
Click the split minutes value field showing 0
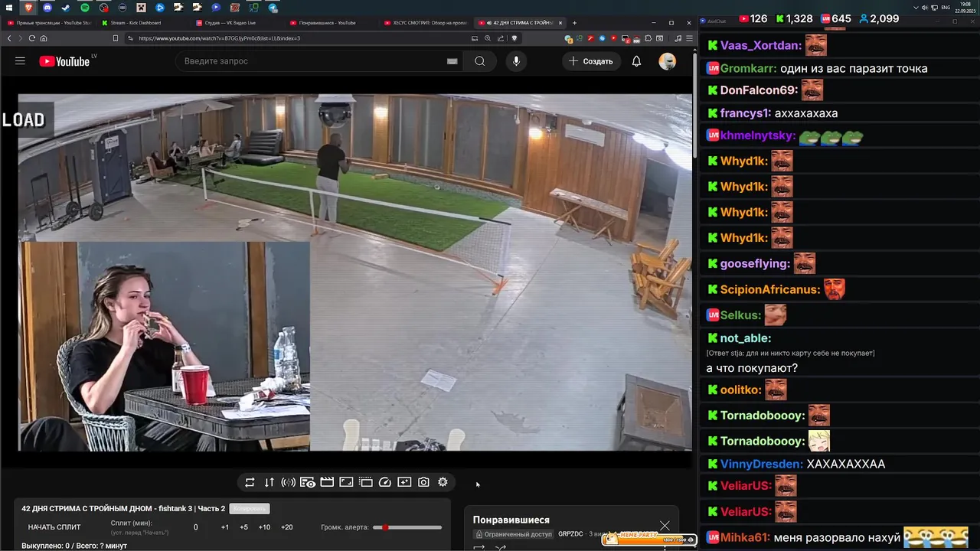coord(195,527)
